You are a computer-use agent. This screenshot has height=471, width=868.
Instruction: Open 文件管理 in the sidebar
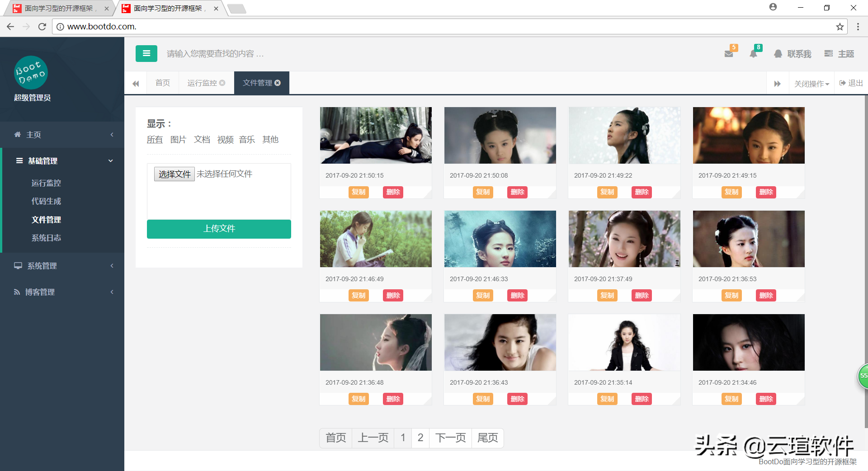click(x=46, y=220)
